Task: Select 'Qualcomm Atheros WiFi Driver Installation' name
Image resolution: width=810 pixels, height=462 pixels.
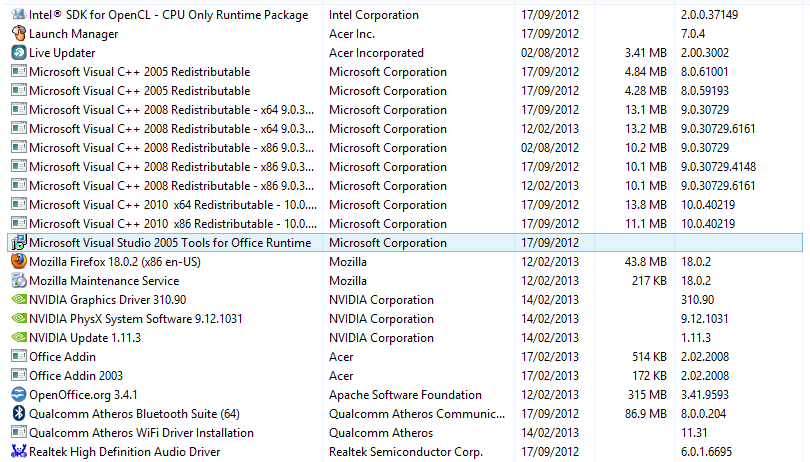Action: [x=141, y=433]
